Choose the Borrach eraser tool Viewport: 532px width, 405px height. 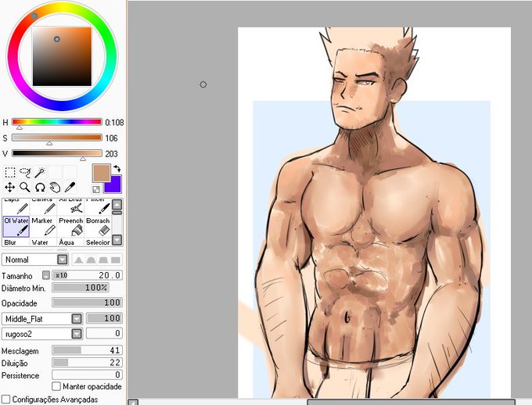coord(98,227)
